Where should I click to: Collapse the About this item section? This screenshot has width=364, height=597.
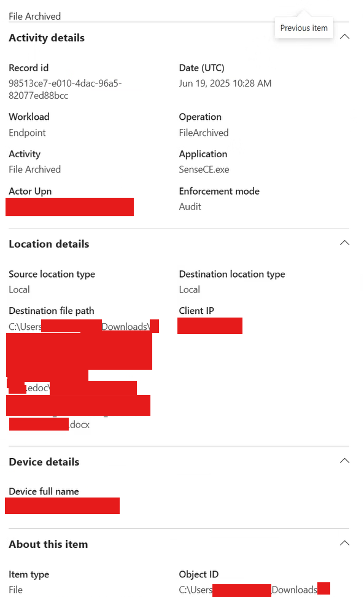344,544
